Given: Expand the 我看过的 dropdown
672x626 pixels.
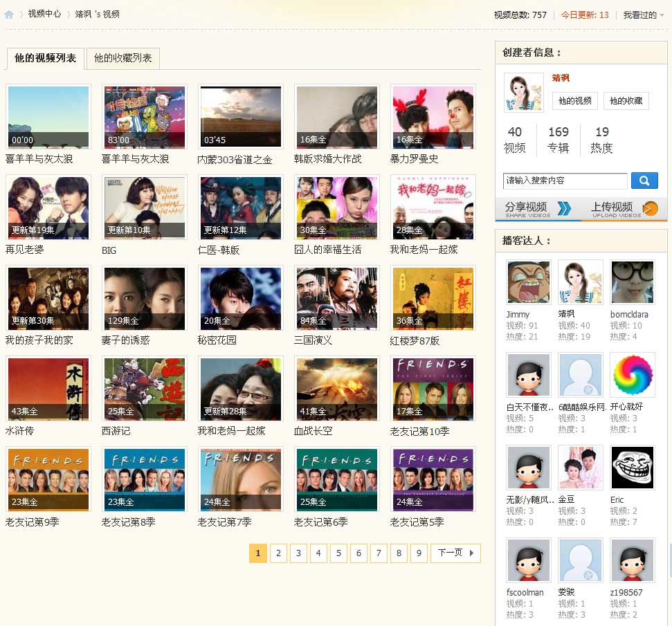Looking at the screenshot, I should [x=644, y=15].
